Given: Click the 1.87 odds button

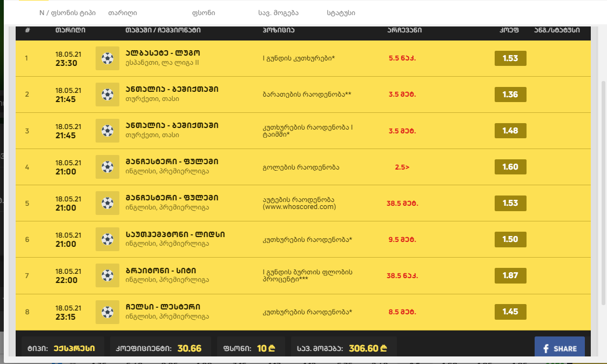Looking at the screenshot, I should point(510,275).
